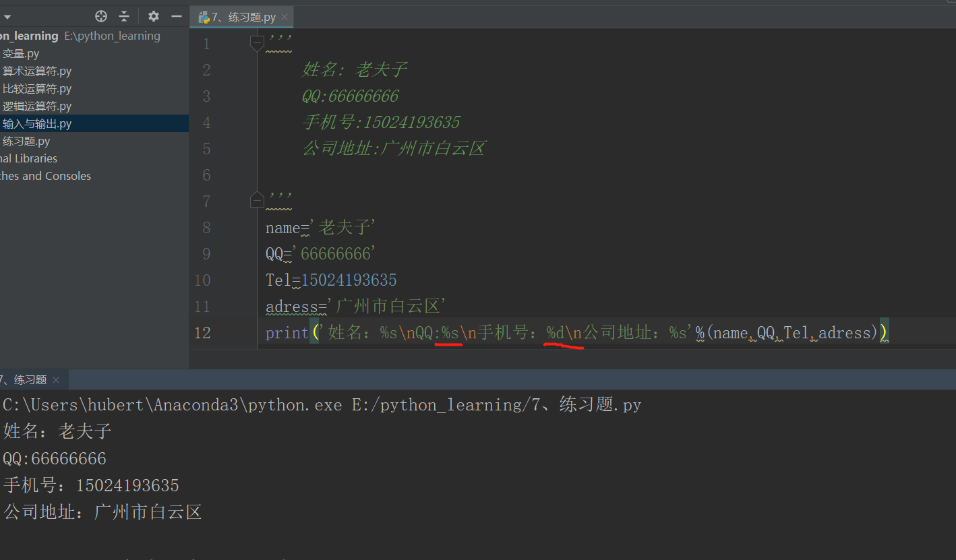Collapse the docstring fold arrow at line 1
Viewport: 956px width, 560px height.
256,42
